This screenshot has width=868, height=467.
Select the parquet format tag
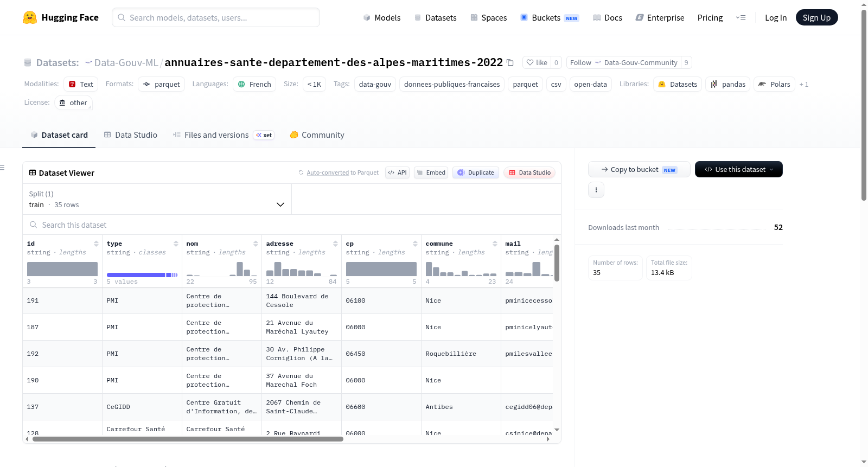click(x=161, y=84)
